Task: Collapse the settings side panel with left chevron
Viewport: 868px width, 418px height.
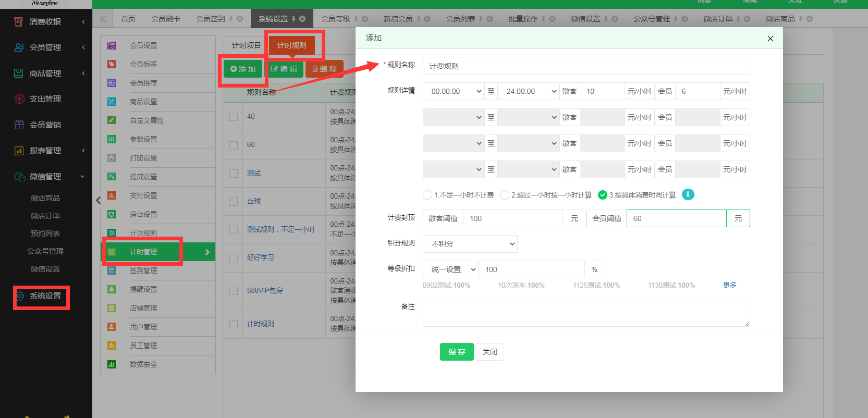Action: coord(98,200)
